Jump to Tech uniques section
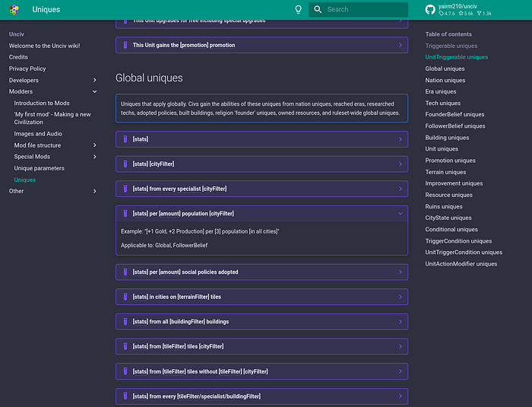 [x=443, y=103]
